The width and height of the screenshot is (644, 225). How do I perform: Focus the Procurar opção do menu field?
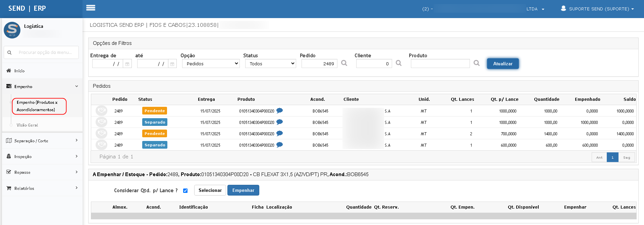click(45, 53)
